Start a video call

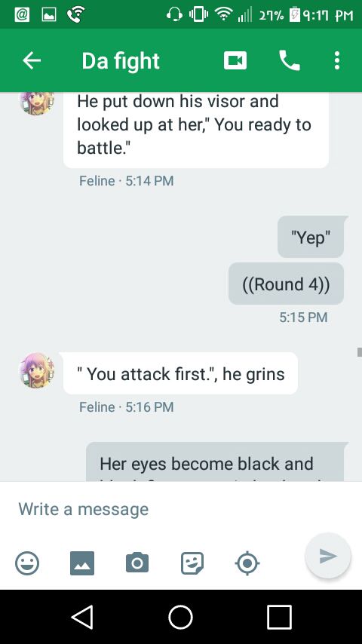tap(235, 61)
